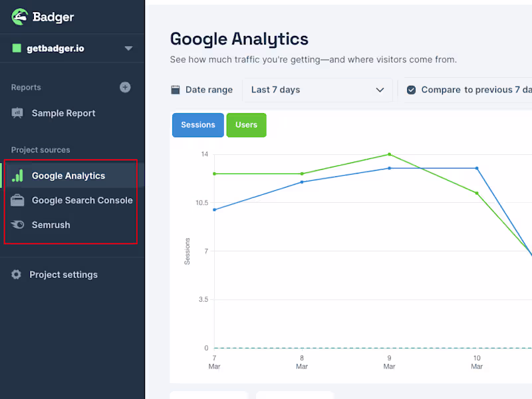Click the Google Search Console briefcase icon
This screenshot has width=532, height=399.
pyautogui.click(x=17, y=200)
